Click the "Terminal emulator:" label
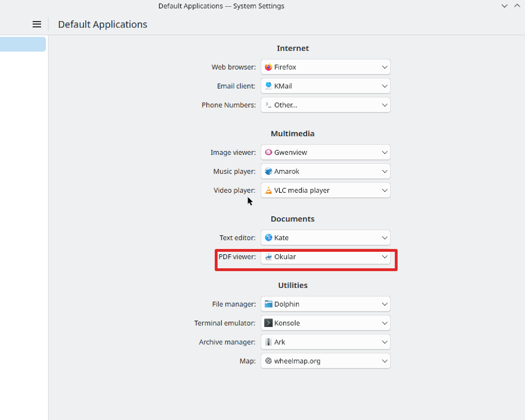Screen dimensions: 525x420 [225, 323]
